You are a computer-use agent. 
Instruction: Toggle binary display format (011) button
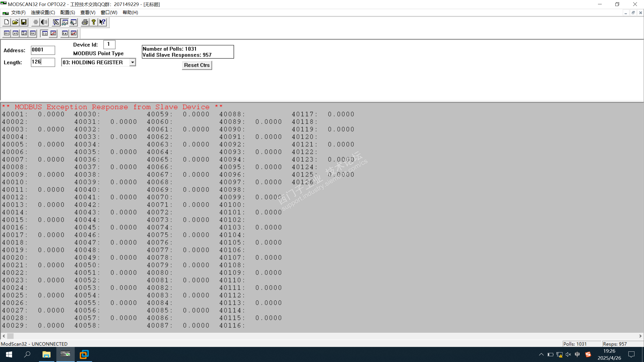(7, 33)
